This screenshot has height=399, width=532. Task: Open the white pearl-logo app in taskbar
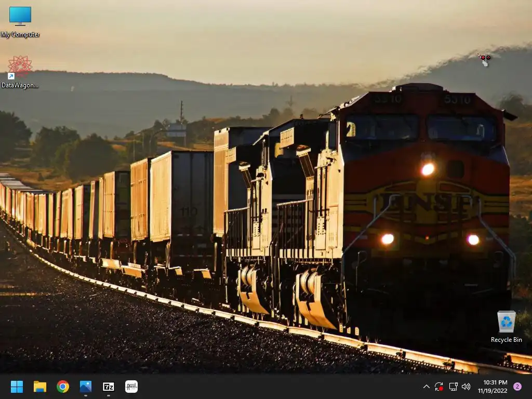[x=131, y=387]
